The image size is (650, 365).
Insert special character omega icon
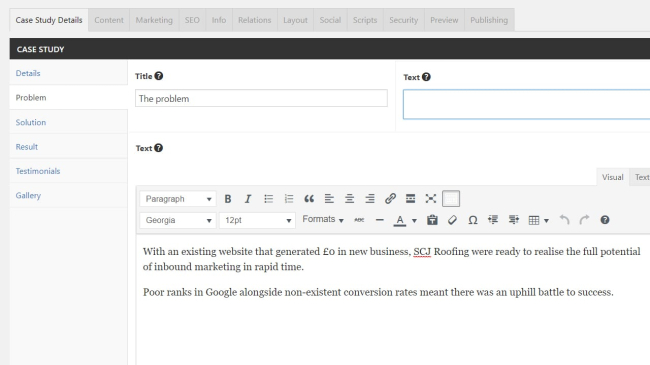(x=473, y=220)
